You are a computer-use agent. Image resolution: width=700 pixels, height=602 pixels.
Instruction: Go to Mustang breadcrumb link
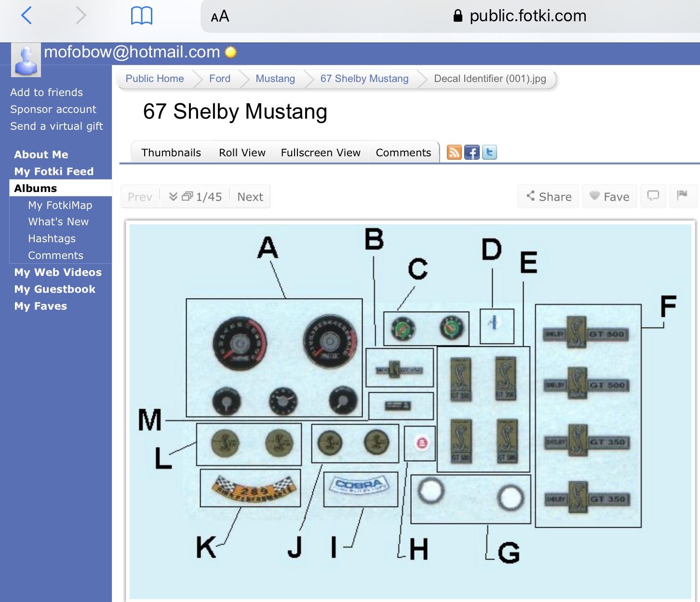click(275, 79)
